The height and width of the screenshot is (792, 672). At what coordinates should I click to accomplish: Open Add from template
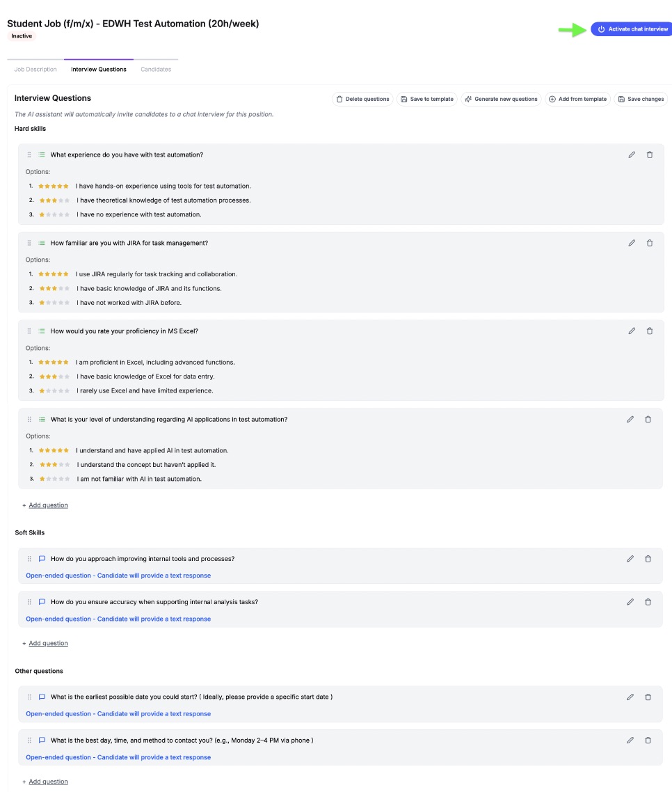pos(578,99)
